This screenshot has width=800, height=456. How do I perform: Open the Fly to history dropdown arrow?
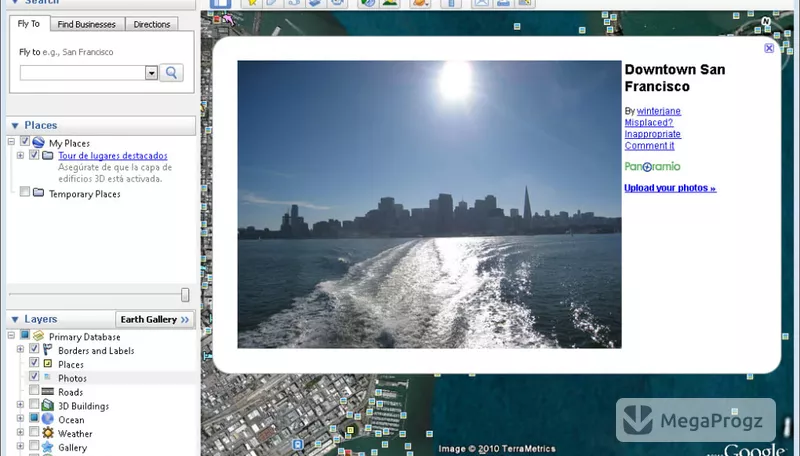coord(151,73)
